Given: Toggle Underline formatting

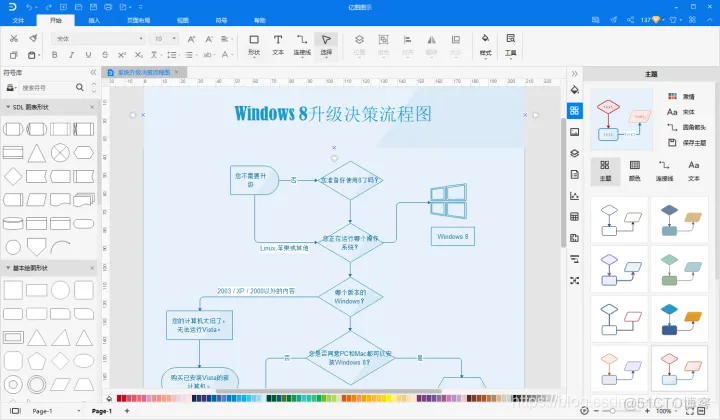Looking at the screenshot, I should [88, 55].
